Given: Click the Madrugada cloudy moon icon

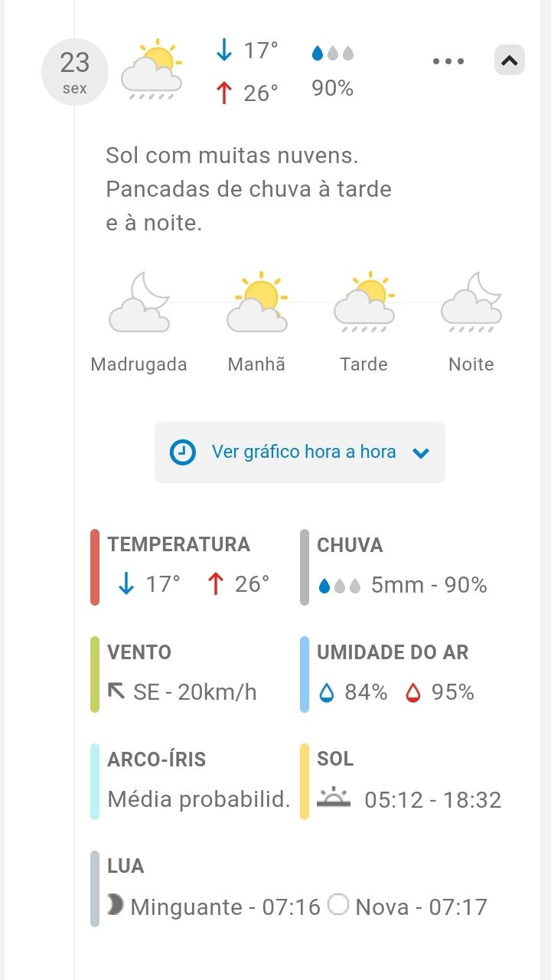Looking at the screenshot, I should 139,302.
